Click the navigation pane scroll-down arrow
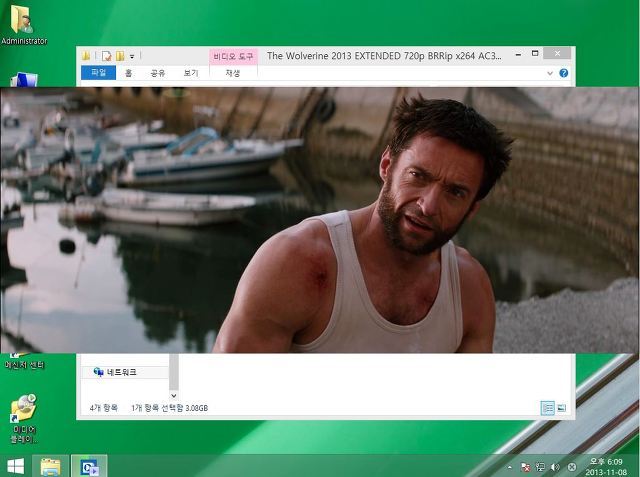The height and width of the screenshot is (477, 640). coord(173,395)
